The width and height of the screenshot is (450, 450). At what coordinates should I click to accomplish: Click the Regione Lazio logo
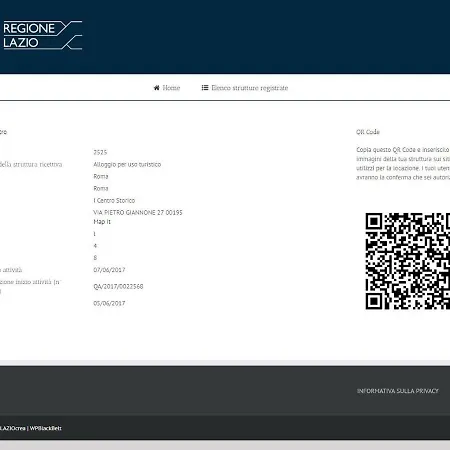point(42,35)
